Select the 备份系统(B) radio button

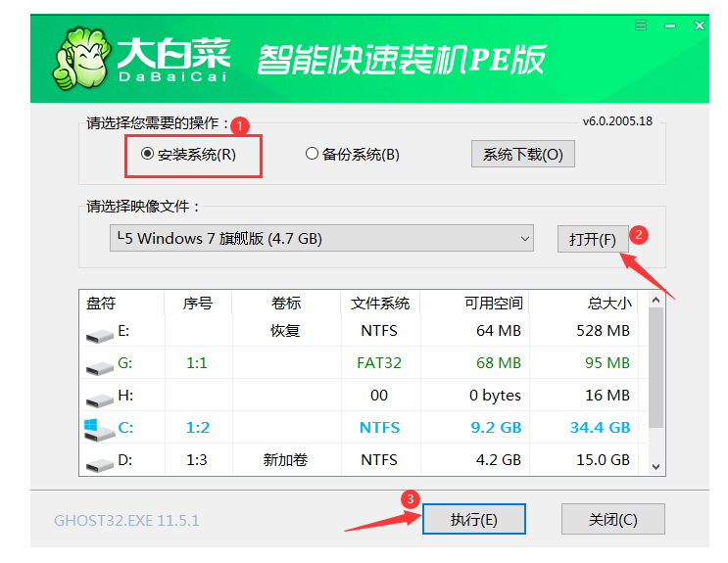tap(312, 154)
